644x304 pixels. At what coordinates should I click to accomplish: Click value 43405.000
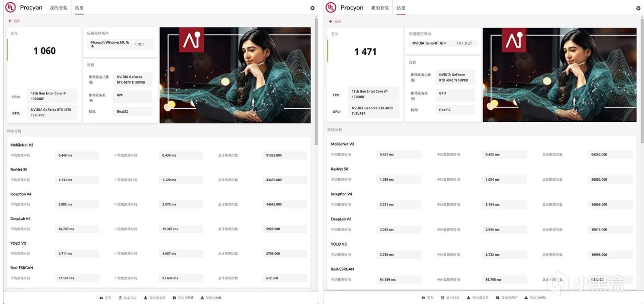pos(285,180)
